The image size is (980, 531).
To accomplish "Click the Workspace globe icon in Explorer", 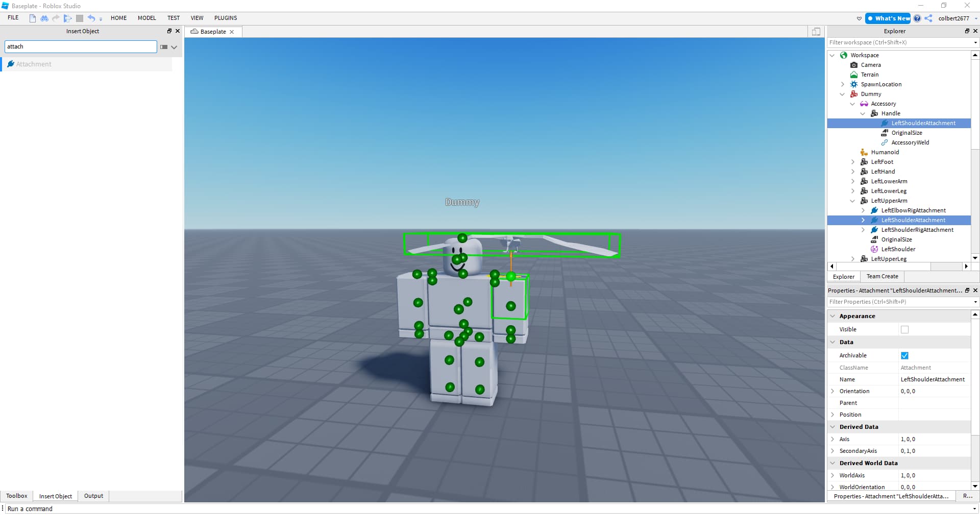I will coord(844,55).
